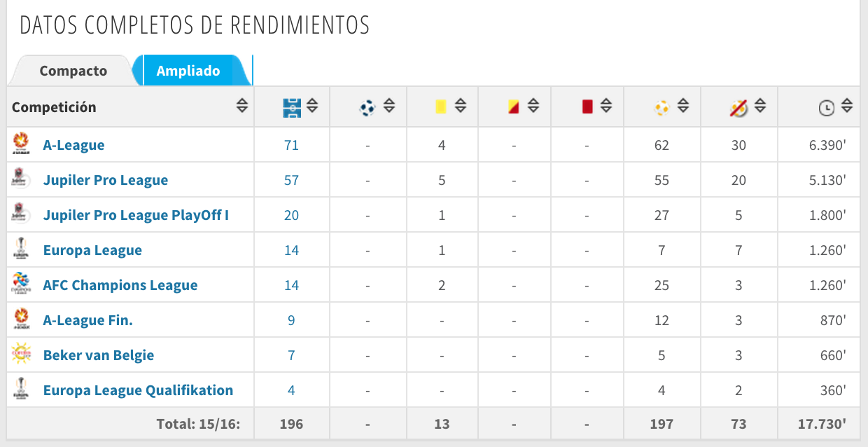Click the 71 matches A-League number
The image size is (868, 447).
click(x=291, y=145)
